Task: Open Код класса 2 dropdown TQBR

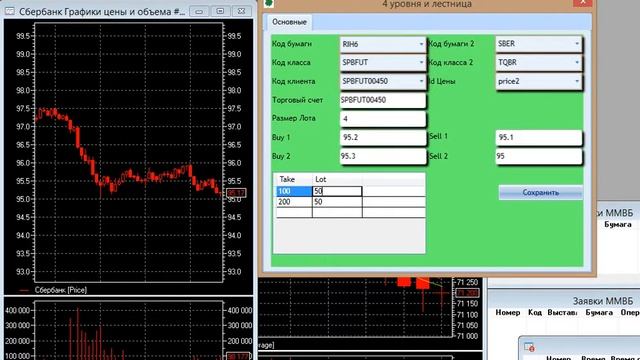Action: (538, 62)
